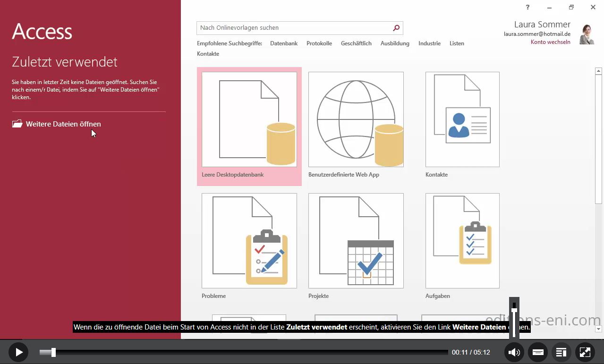Open the help question mark icon
Viewport: 604px width, 364px height.
coord(527,7)
